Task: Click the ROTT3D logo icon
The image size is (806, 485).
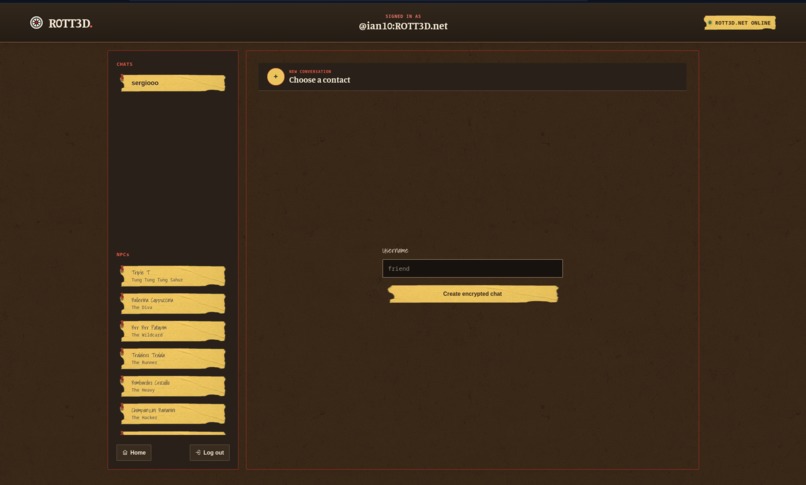Action: pos(36,23)
